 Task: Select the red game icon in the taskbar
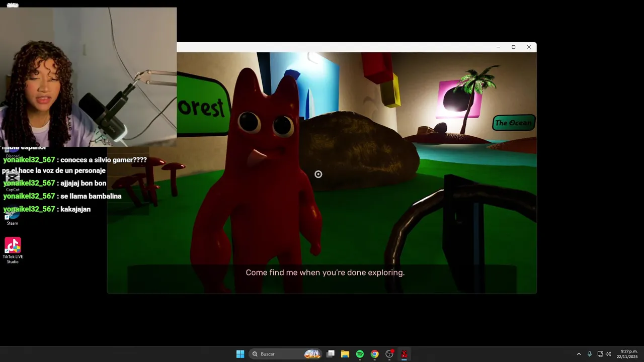pyautogui.click(x=404, y=354)
